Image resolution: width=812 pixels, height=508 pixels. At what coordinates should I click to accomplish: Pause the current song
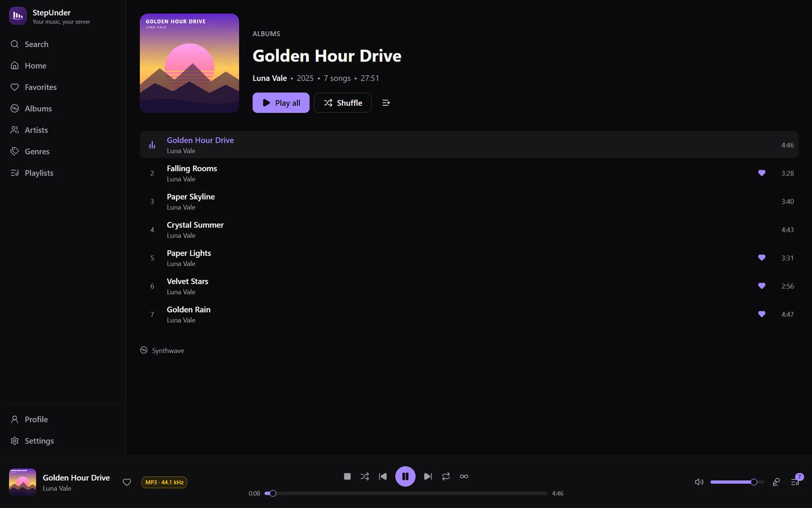(x=405, y=476)
